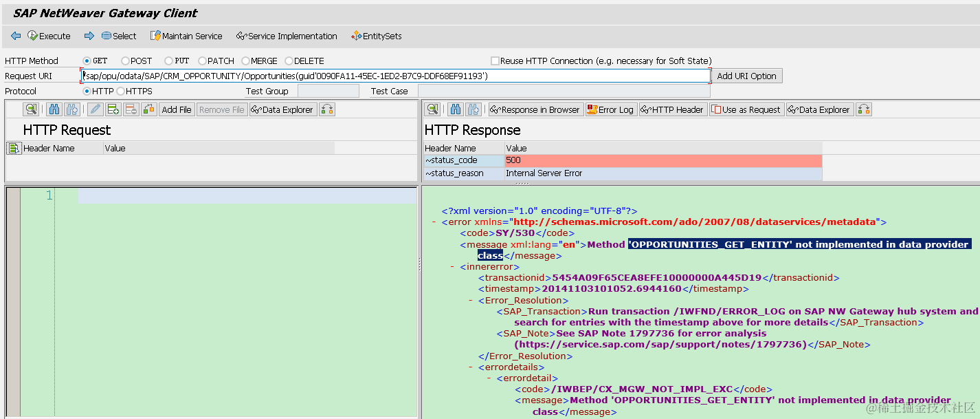Open the Error Log
980x419 pixels.
click(x=611, y=109)
